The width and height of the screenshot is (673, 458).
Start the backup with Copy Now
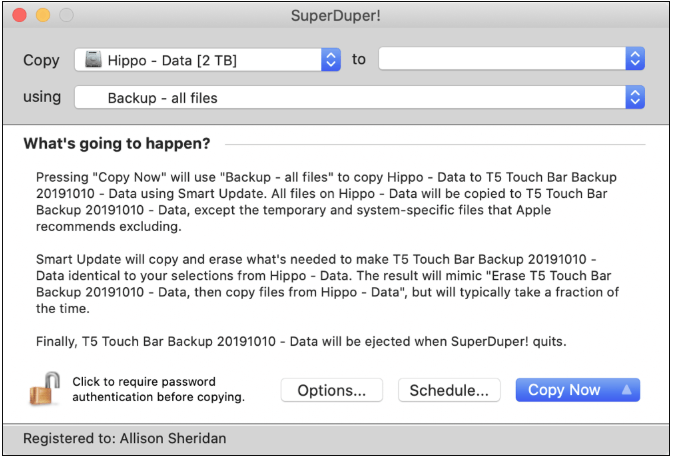click(565, 390)
